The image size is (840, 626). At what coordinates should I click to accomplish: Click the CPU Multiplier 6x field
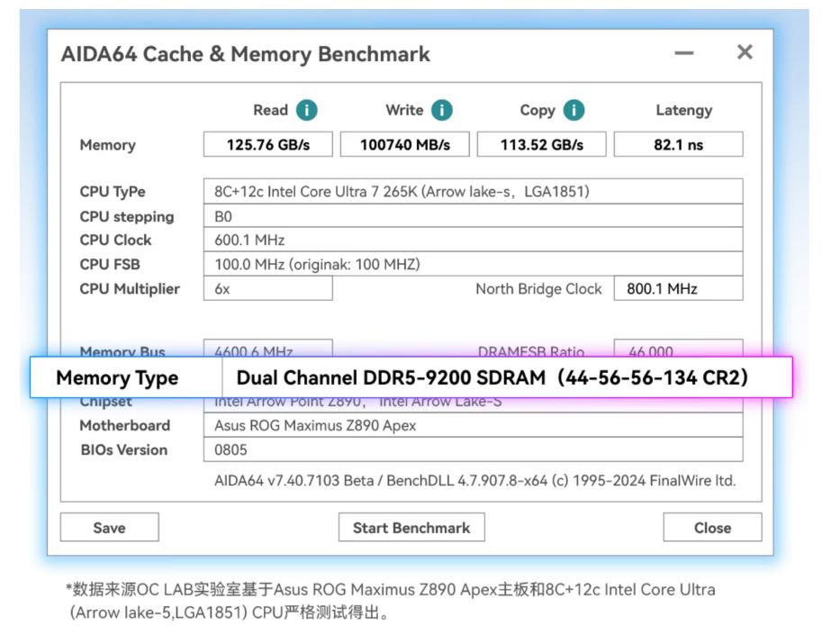268,289
